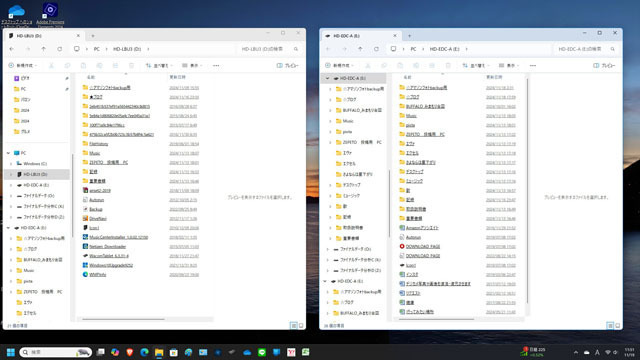Open 表示 view dropdown in HD-LBU3 window
Viewport: 640px width, 360px height.
pos(192,65)
